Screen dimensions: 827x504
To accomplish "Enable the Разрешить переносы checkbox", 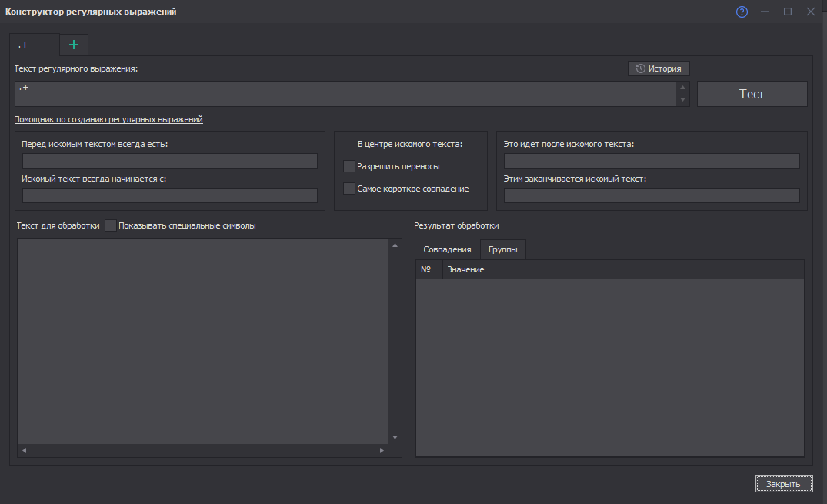I will 349,166.
